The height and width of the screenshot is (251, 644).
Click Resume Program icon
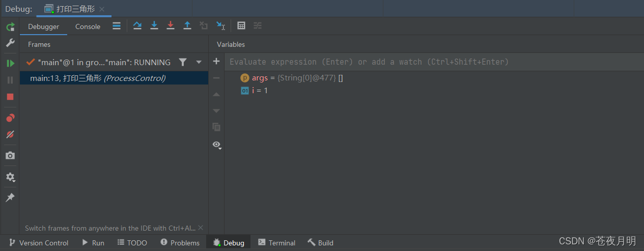click(x=10, y=64)
